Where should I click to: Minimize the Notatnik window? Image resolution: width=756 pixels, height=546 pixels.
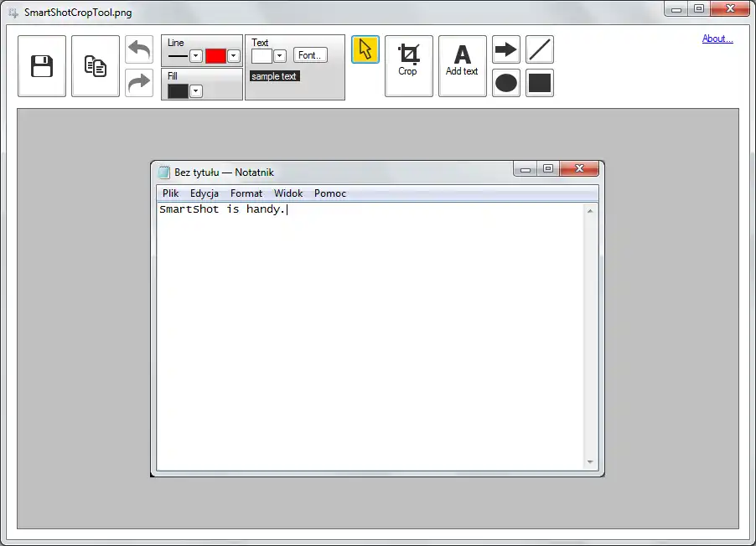526,168
